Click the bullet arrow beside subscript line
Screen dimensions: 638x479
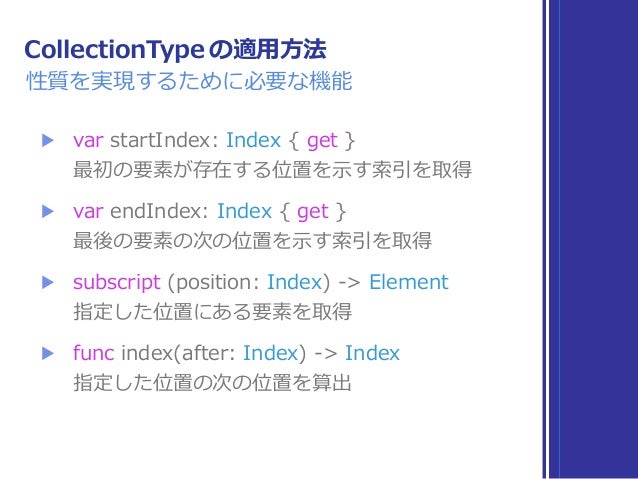[x=48, y=282]
